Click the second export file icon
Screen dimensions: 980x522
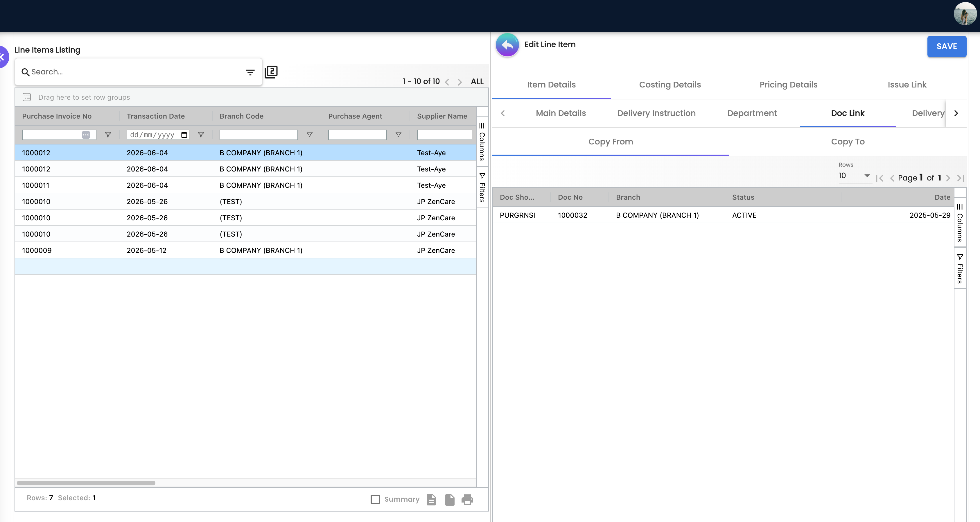[x=450, y=500]
